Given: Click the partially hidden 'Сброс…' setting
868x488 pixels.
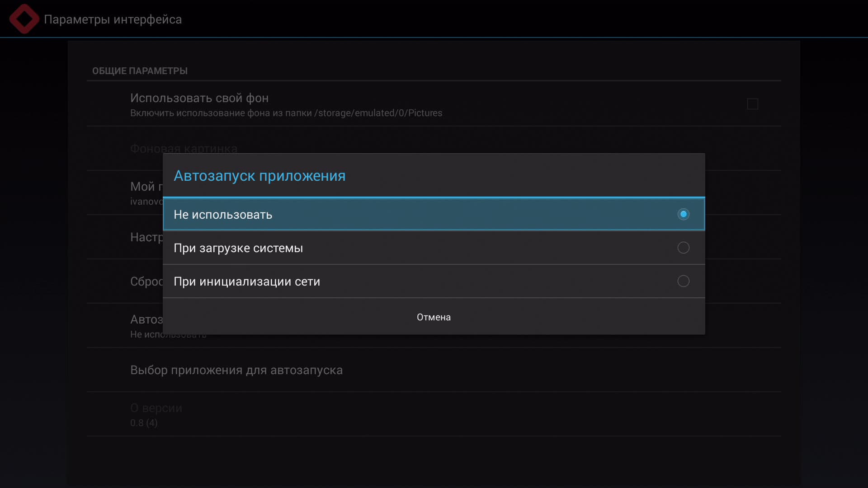Looking at the screenshot, I should pyautogui.click(x=146, y=282).
